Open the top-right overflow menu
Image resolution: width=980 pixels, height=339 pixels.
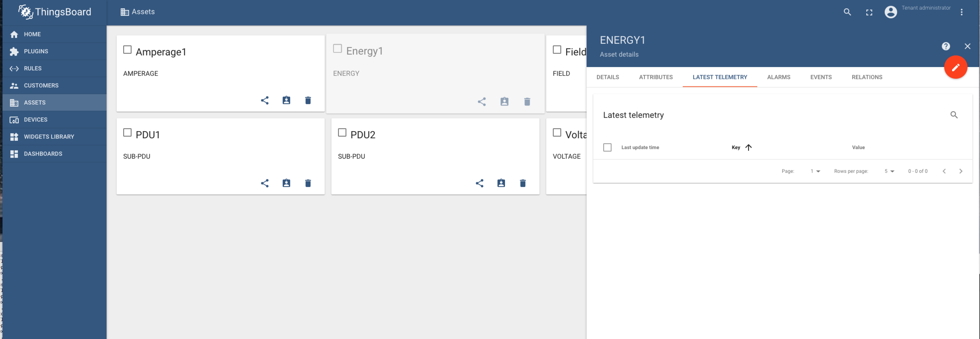click(x=962, y=12)
